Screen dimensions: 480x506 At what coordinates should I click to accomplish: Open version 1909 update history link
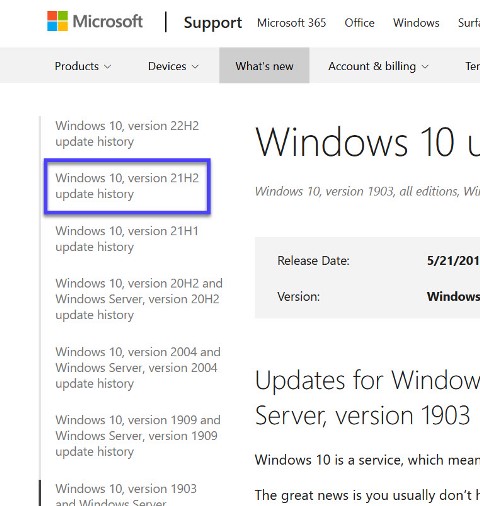click(x=138, y=436)
